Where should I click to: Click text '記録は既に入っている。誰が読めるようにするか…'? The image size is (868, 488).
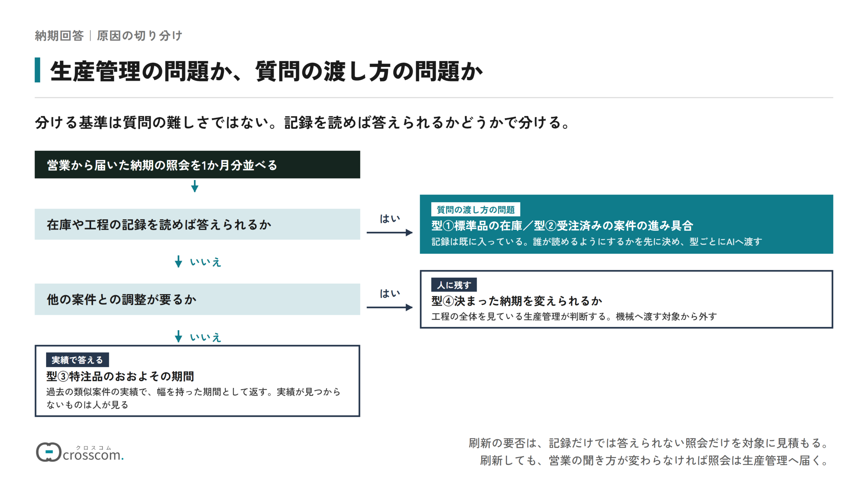pos(597,242)
